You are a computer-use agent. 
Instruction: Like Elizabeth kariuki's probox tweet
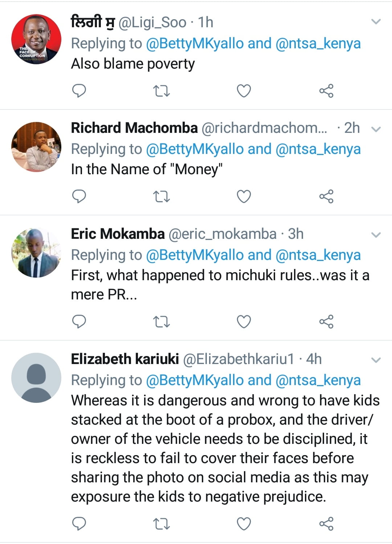[244, 524]
